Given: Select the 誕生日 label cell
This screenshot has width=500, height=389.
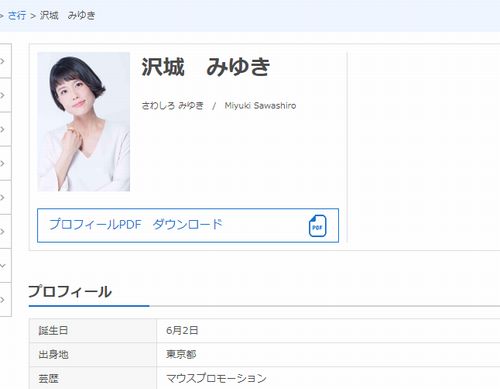Looking at the screenshot, I should [93, 330].
